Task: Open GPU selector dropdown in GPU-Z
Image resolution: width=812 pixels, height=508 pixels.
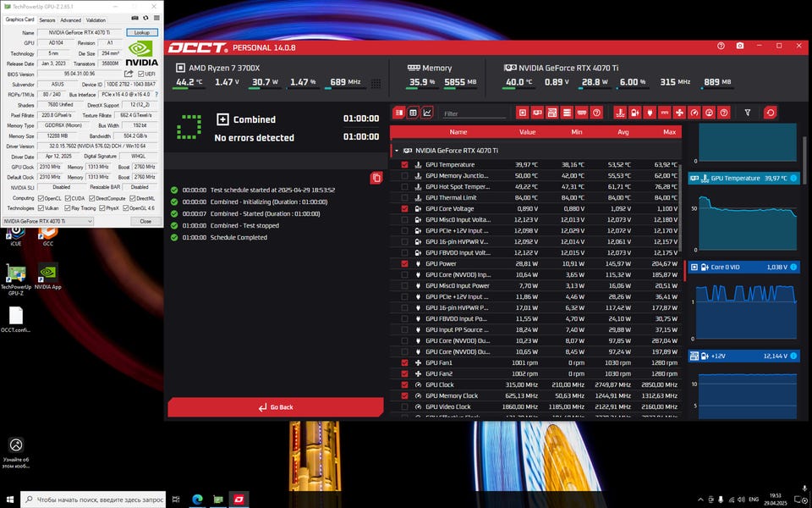Action: tap(47, 221)
